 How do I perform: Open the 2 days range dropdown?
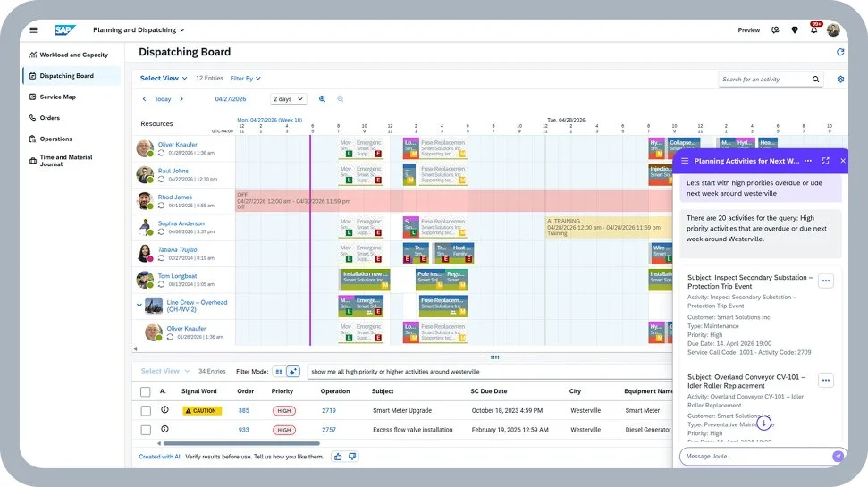289,99
